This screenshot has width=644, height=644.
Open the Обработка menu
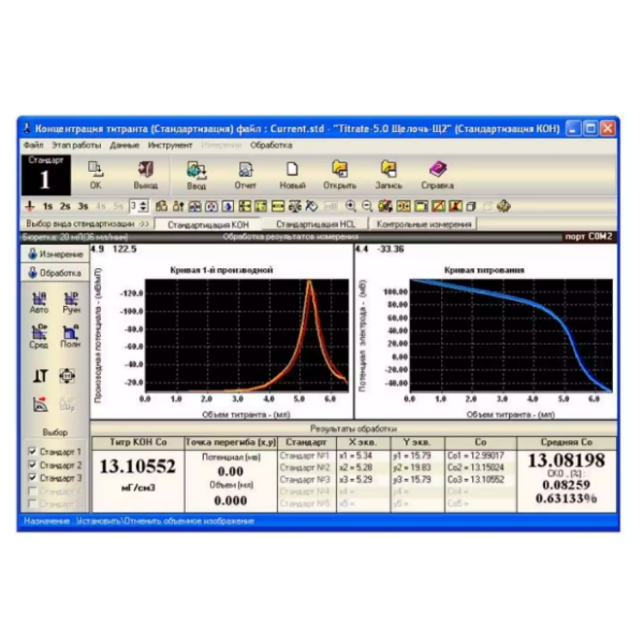(271, 146)
